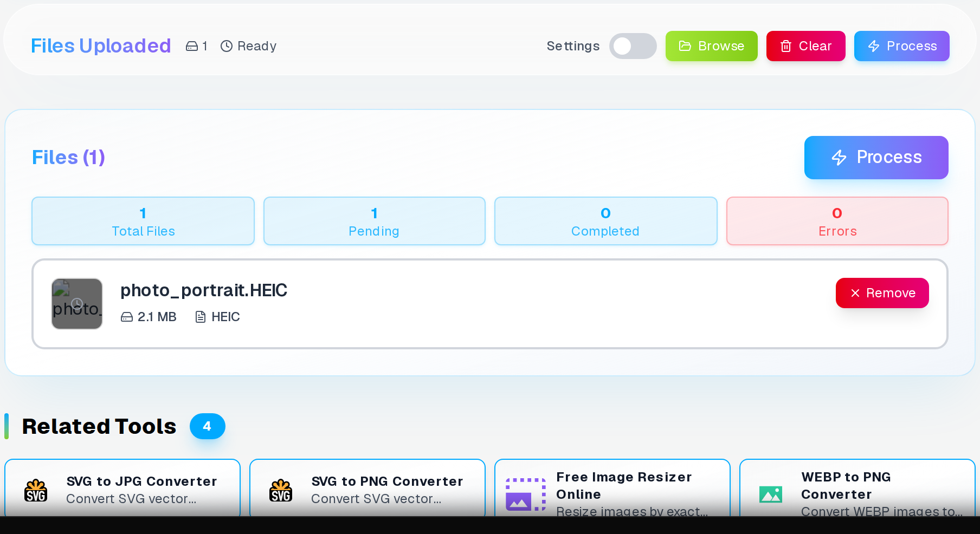
Task: Click the clock icon next to Ready
Action: tap(227, 46)
